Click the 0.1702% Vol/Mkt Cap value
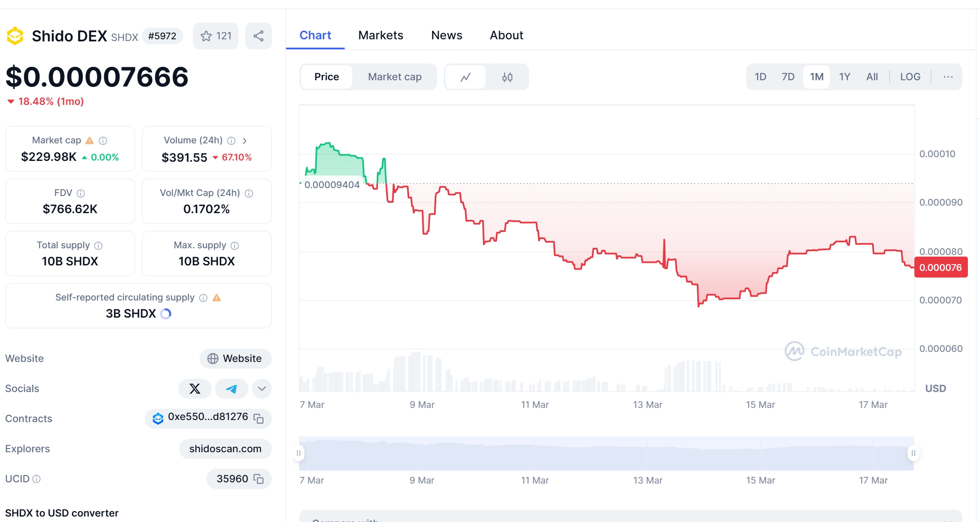The width and height of the screenshot is (980, 522). tap(207, 209)
